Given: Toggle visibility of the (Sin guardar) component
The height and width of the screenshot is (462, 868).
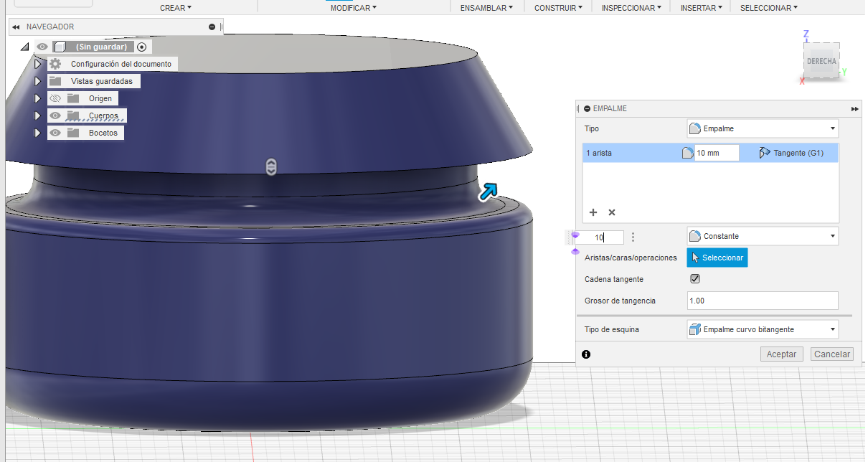Looking at the screenshot, I should [x=42, y=47].
